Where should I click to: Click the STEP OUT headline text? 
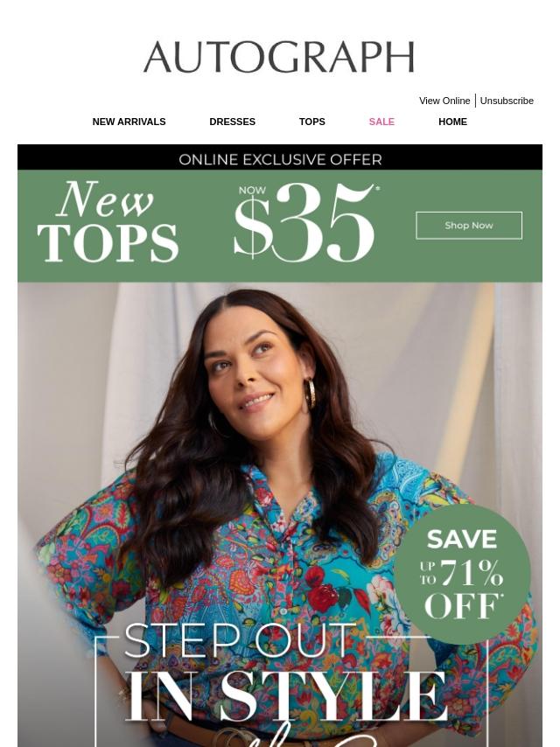(241, 640)
